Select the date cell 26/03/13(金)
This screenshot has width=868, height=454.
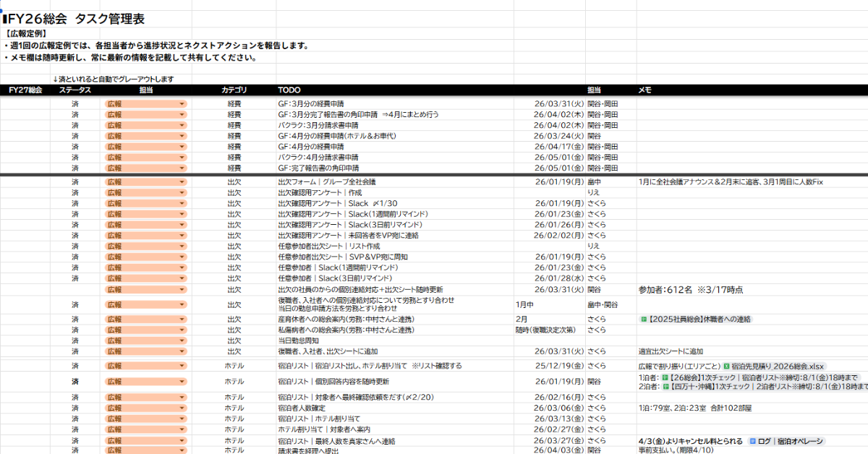point(559,419)
